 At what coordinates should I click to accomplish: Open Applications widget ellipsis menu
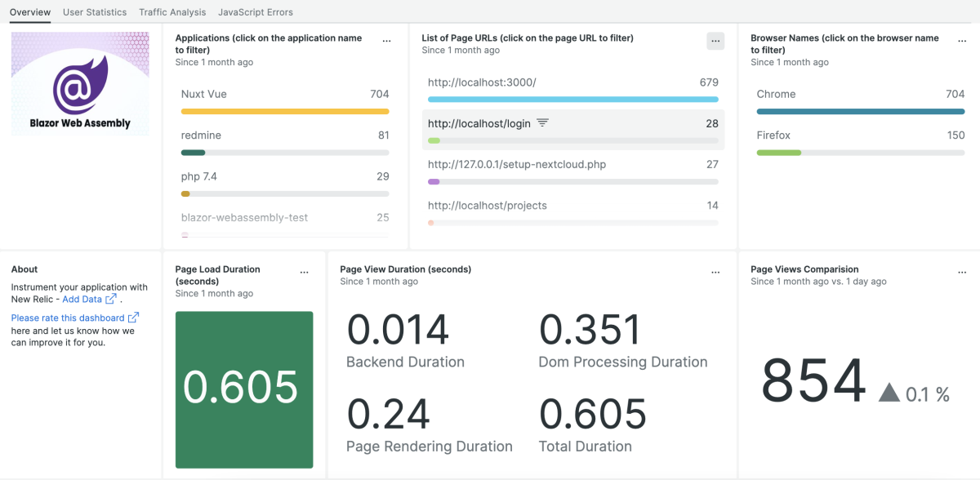click(387, 41)
